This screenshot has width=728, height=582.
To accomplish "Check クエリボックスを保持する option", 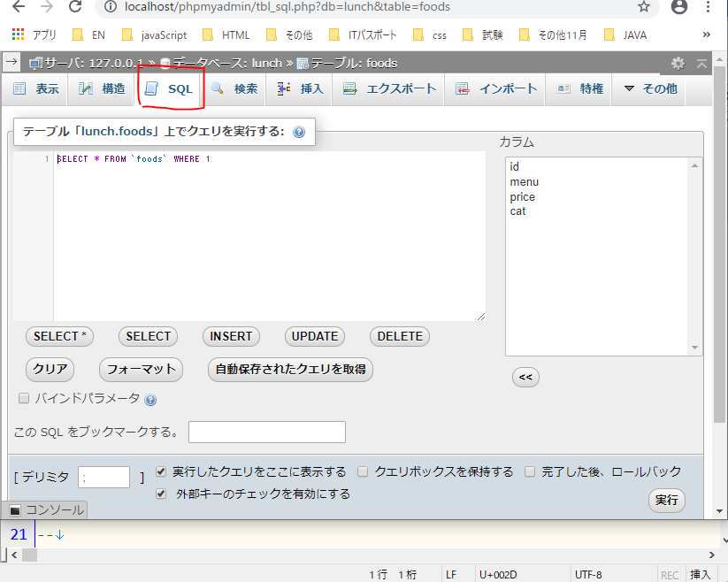I will [363, 472].
